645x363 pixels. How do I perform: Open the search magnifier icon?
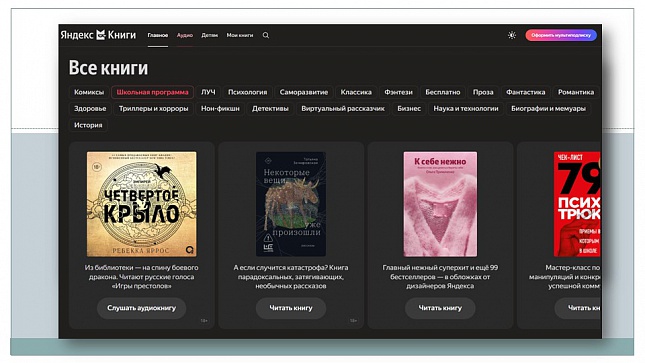click(x=266, y=35)
